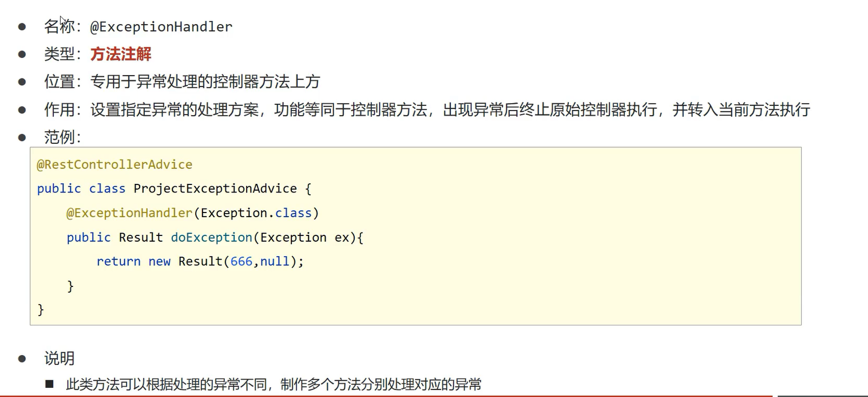
Task: Click the red 方法注解 type label
Action: click(121, 54)
